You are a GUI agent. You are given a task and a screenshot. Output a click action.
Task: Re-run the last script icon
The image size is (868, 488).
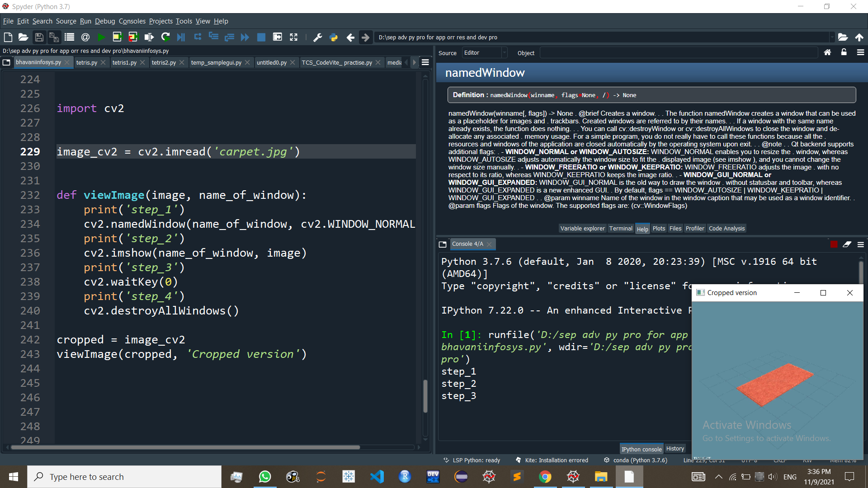[165, 37]
